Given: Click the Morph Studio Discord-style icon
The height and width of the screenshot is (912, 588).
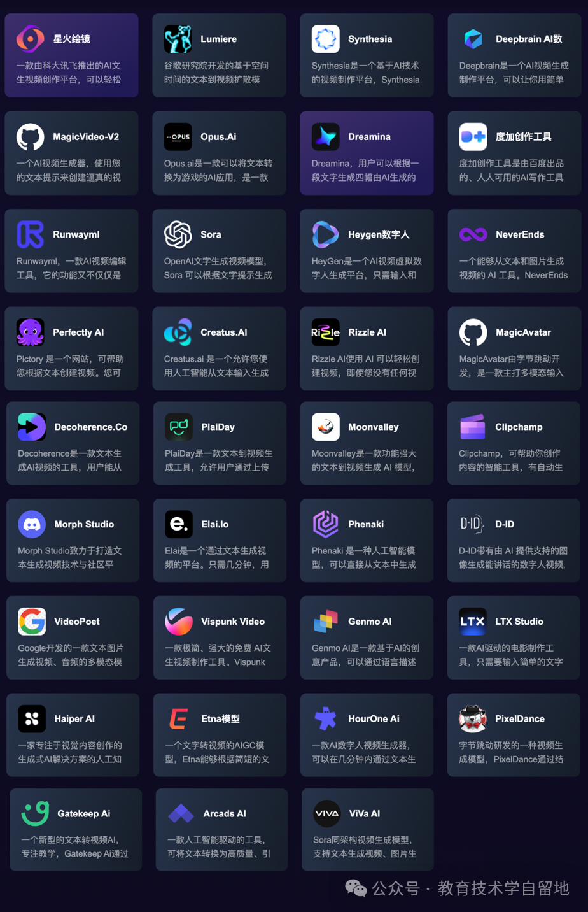Looking at the screenshot, I should coord(32,524).
